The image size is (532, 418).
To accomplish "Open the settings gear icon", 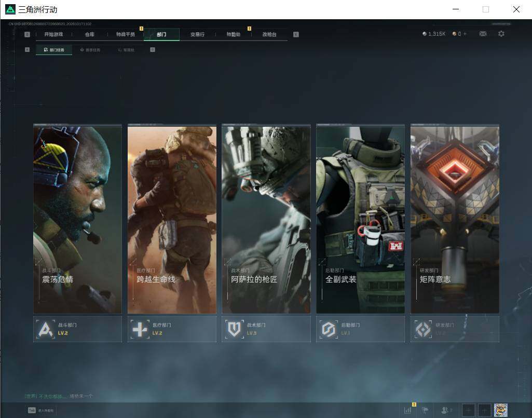I will (501, 34).
